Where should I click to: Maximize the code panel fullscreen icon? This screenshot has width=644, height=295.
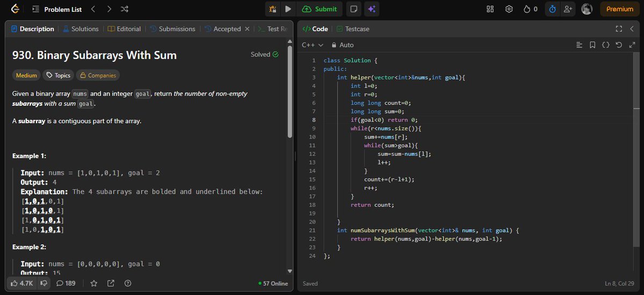coord(619,29)
